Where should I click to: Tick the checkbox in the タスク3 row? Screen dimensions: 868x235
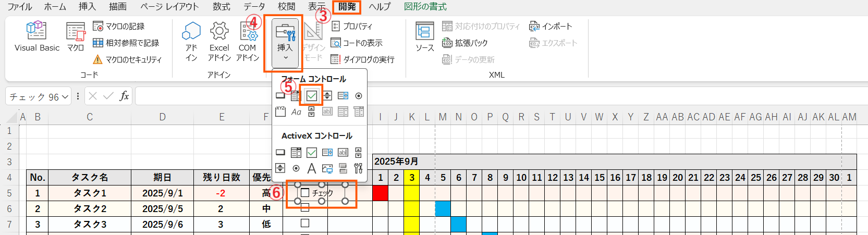305,223
